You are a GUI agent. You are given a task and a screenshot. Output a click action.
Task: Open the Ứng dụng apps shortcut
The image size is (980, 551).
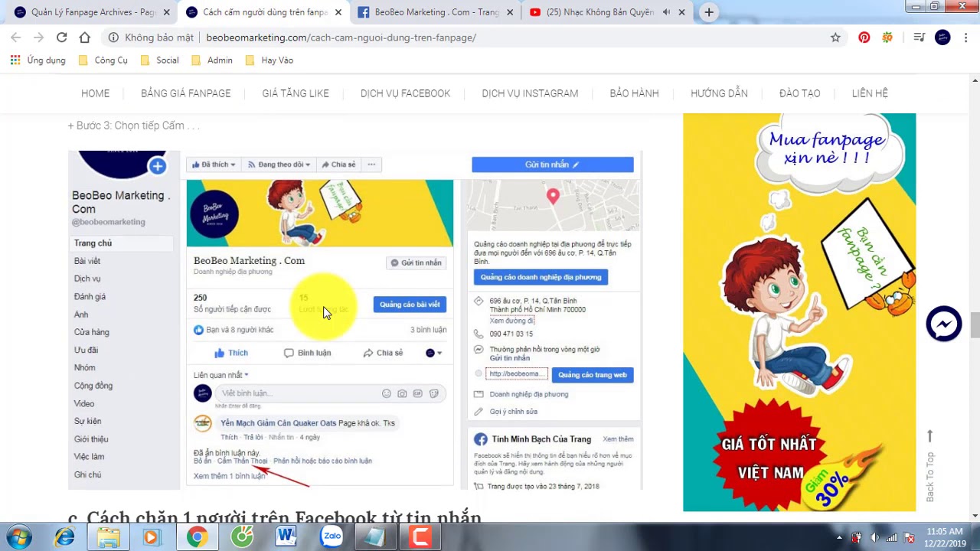pos(38,60)
